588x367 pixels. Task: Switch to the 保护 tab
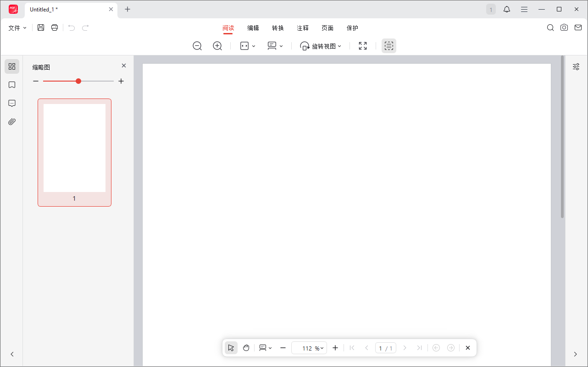coord(352,28)
